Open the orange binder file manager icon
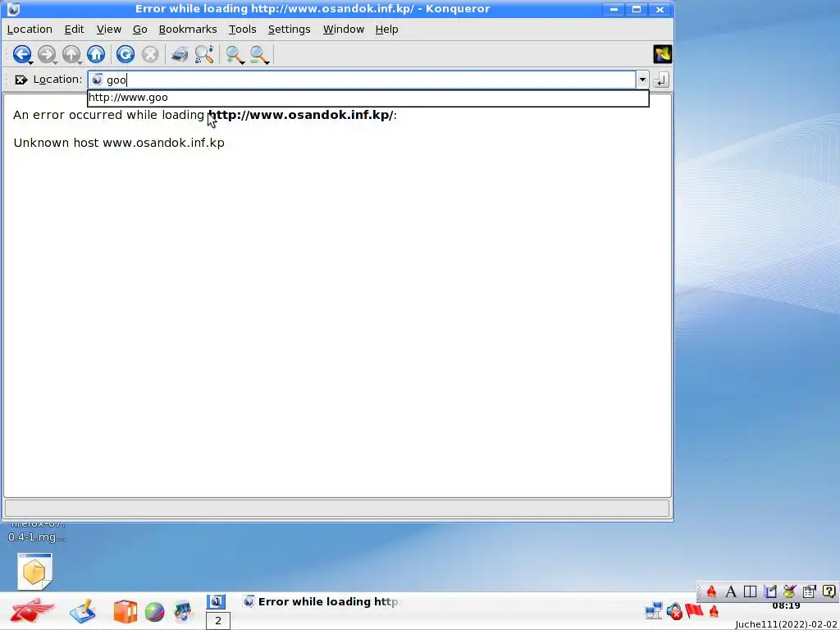 pos(125,612)
